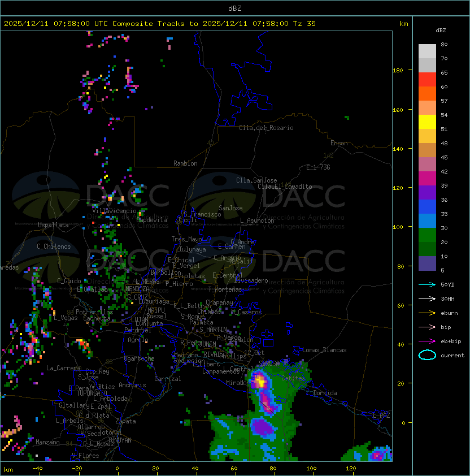This screenshot has height=476, width=470.
Task: Click the 'Clla.del_Rosario' place label
Action: point(266,128)
